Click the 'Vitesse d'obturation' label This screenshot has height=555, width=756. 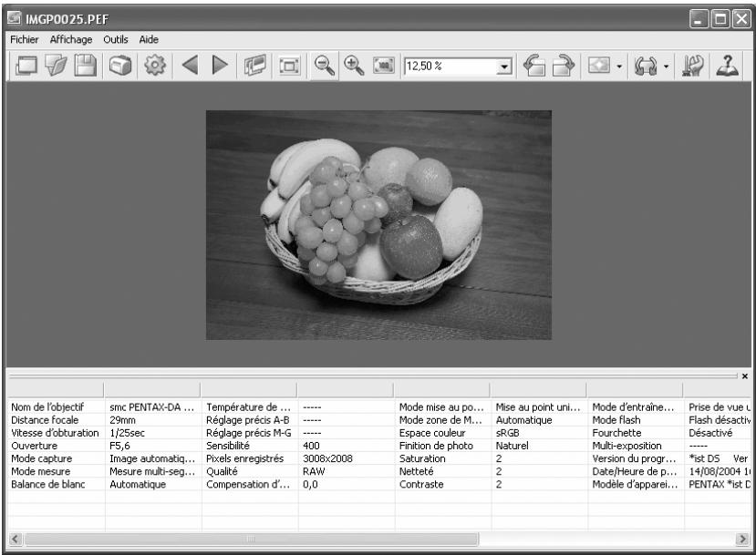tap(55, 433)
